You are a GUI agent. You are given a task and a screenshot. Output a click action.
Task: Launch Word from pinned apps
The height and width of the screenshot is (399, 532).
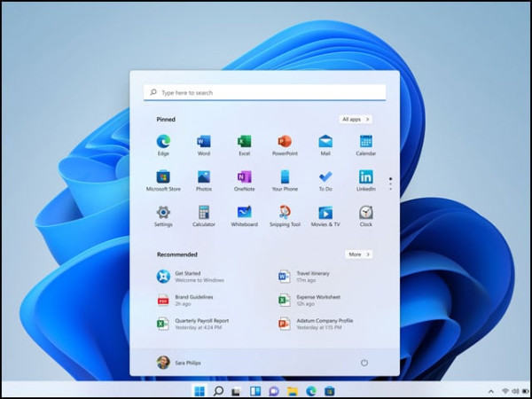click(204, 142)
